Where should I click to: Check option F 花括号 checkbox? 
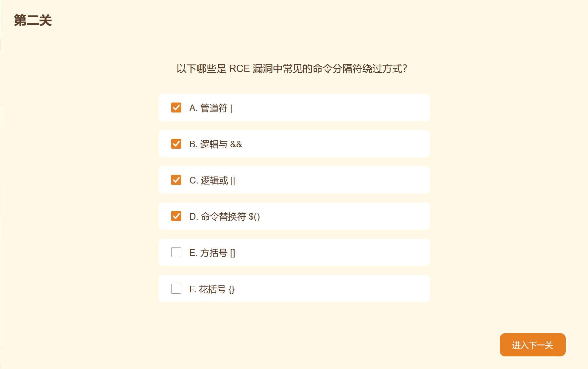(x=176, y=289)
